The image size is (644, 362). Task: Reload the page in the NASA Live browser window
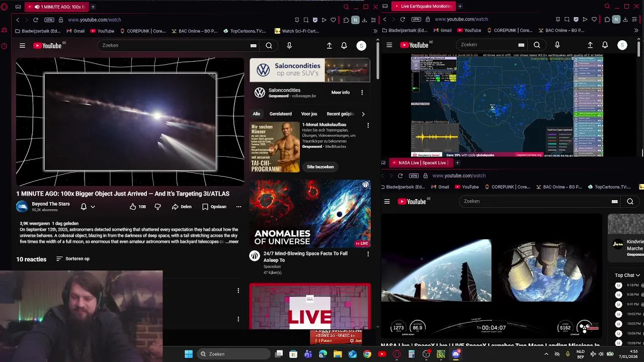pos(400,176)
